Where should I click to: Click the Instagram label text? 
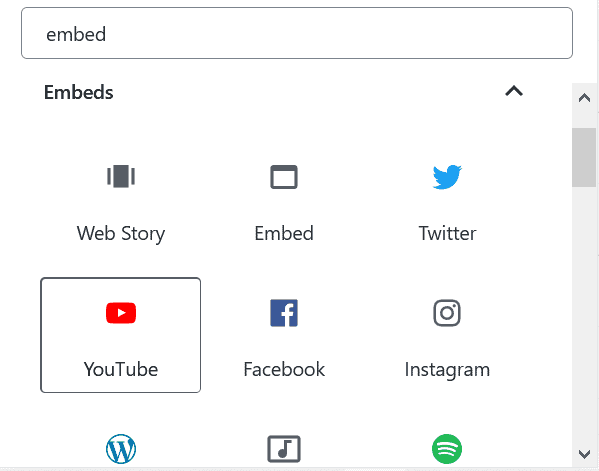(x=447, y=370)
